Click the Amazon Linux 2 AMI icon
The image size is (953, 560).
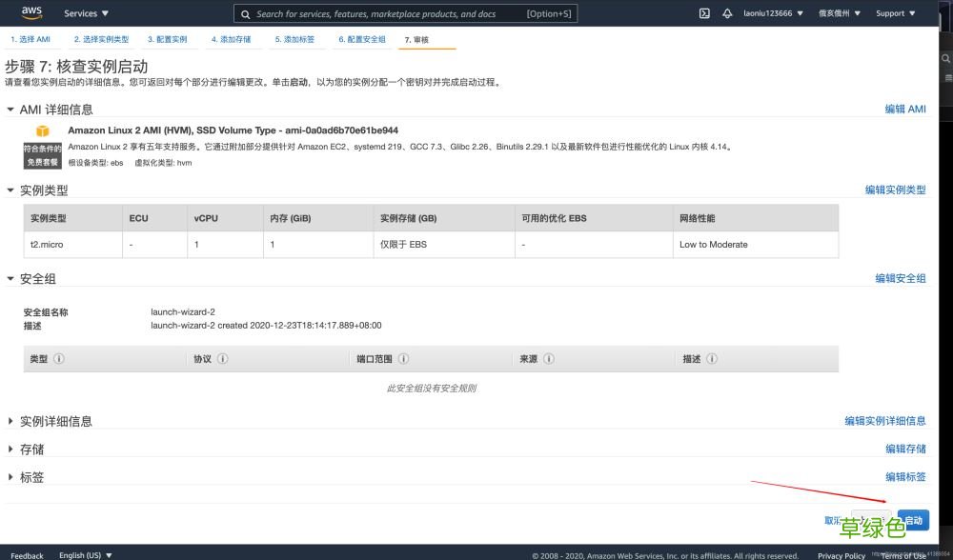click(x=42, y=130)
